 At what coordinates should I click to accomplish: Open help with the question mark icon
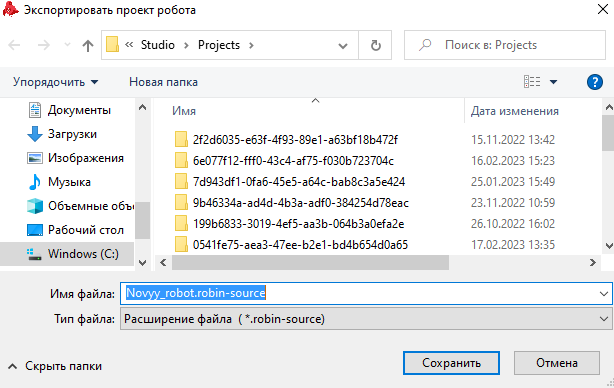(x=594, y=82)
